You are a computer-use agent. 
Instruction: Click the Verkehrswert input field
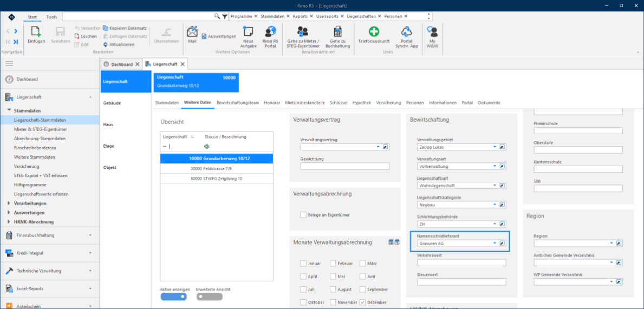point(461,262)
